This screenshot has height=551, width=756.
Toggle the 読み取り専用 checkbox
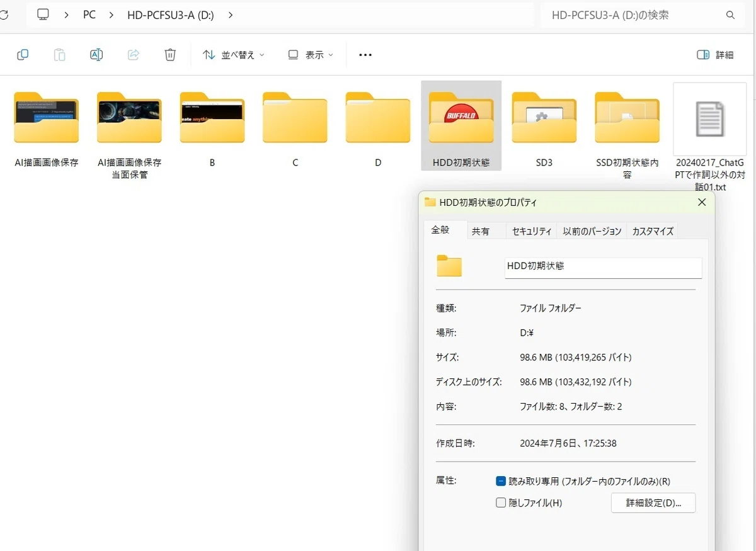(501, 481)
